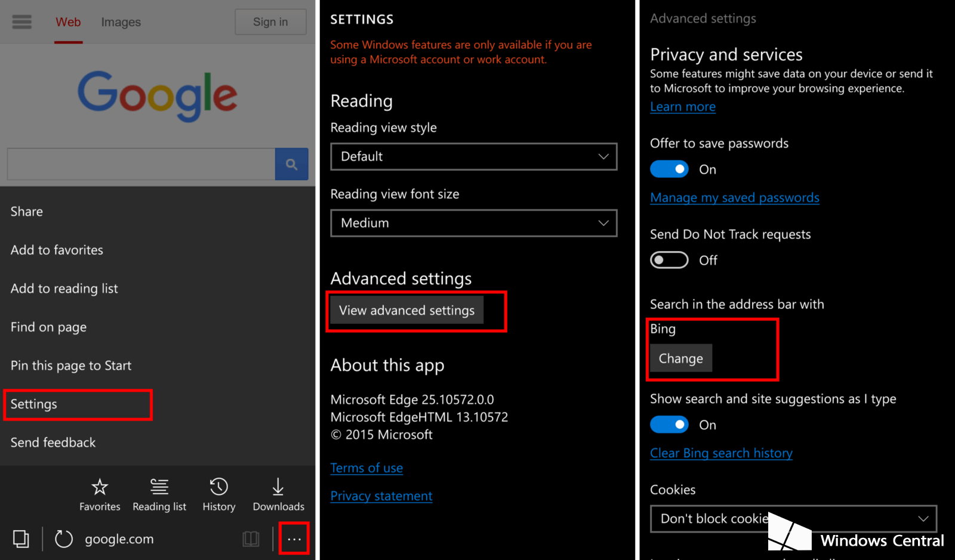The image size is (955, 560).
Task: Open the Cookies dropdown
Action: click(793, 519)
